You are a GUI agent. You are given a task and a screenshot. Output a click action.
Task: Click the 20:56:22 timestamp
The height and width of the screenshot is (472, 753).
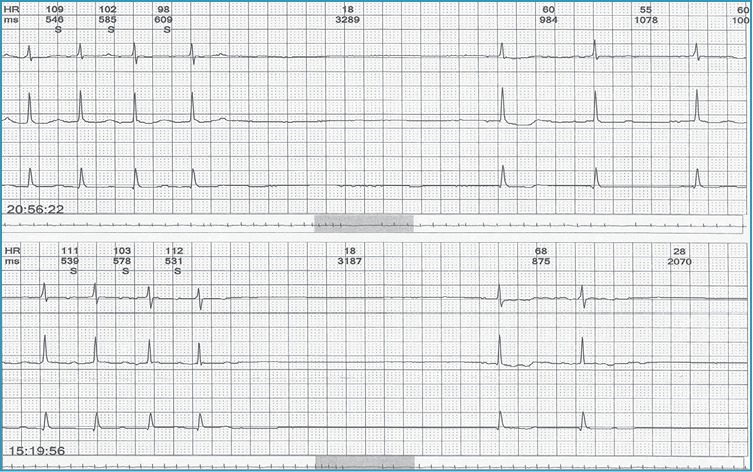pyautogui.click(x=35, y=209)
